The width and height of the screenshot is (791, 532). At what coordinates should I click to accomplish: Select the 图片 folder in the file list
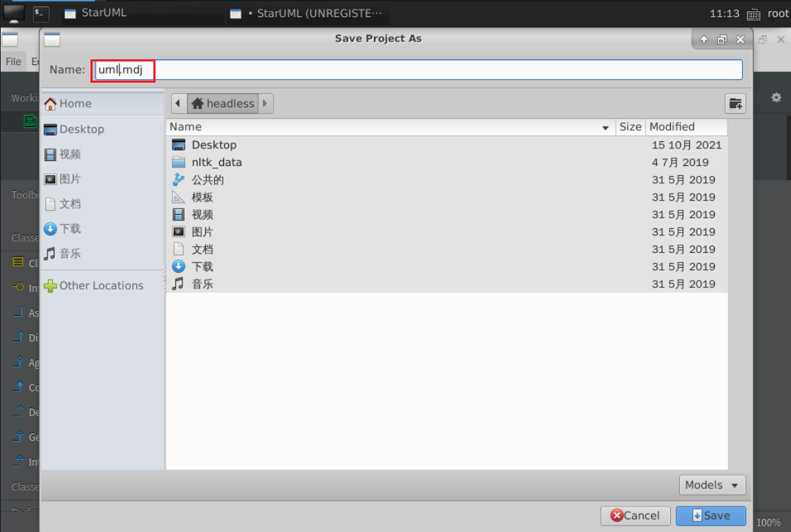pos(447,232)
